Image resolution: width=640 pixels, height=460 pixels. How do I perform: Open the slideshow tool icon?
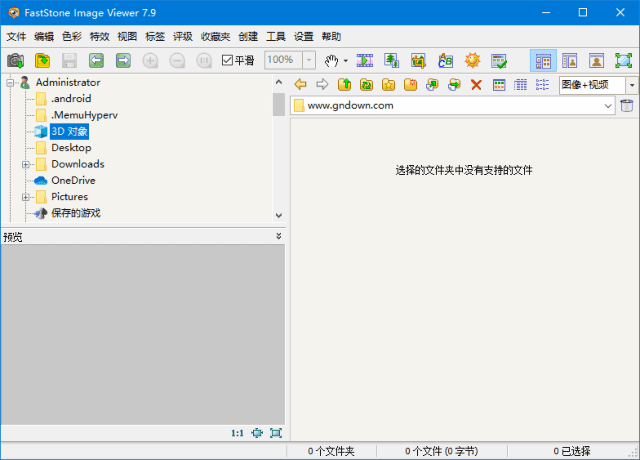[365, 60]
